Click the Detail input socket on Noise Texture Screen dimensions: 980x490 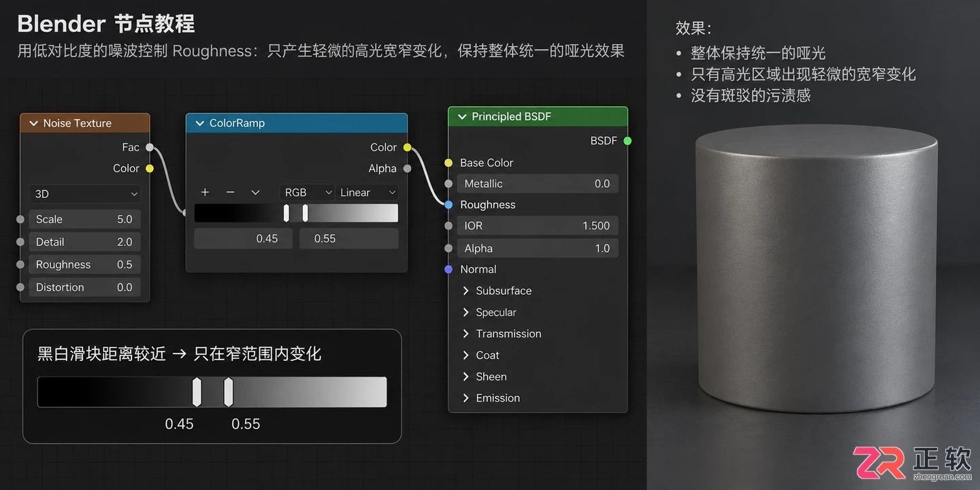20,242
